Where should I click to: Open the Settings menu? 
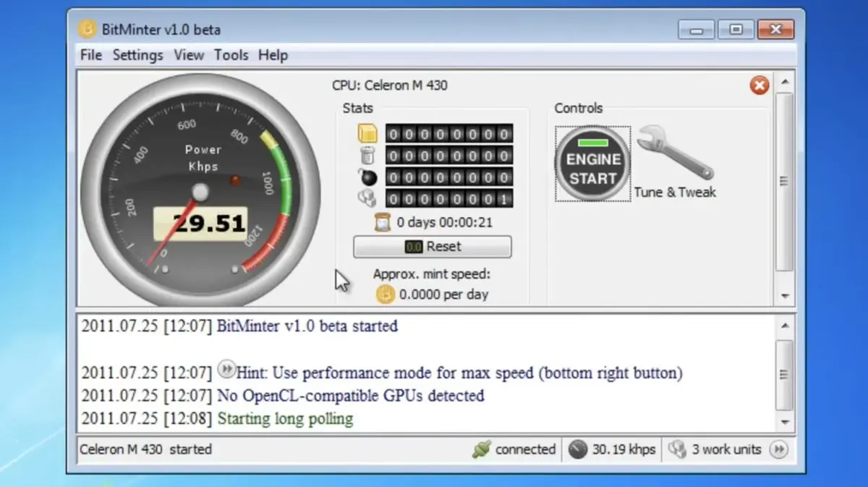pos(137,55)
